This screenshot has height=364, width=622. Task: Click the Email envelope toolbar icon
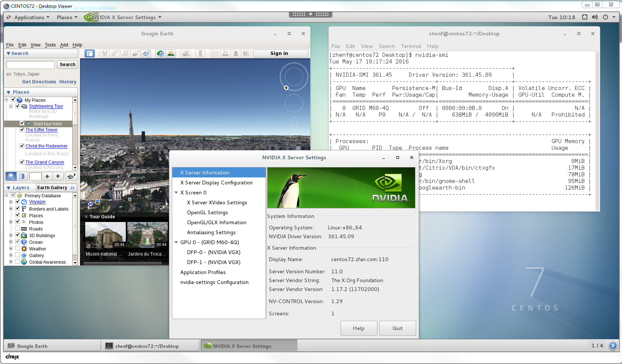(215, 53)
